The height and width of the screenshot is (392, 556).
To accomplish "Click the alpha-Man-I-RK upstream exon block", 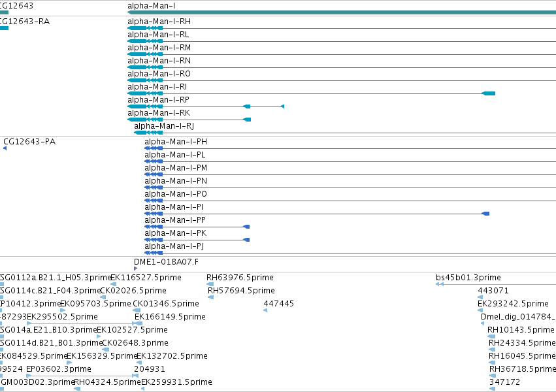I will coord(247,120).
